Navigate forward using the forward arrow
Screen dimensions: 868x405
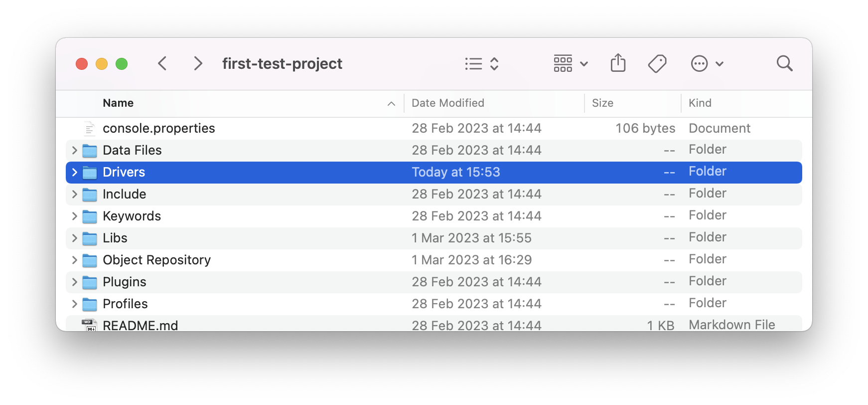(198, 63)
